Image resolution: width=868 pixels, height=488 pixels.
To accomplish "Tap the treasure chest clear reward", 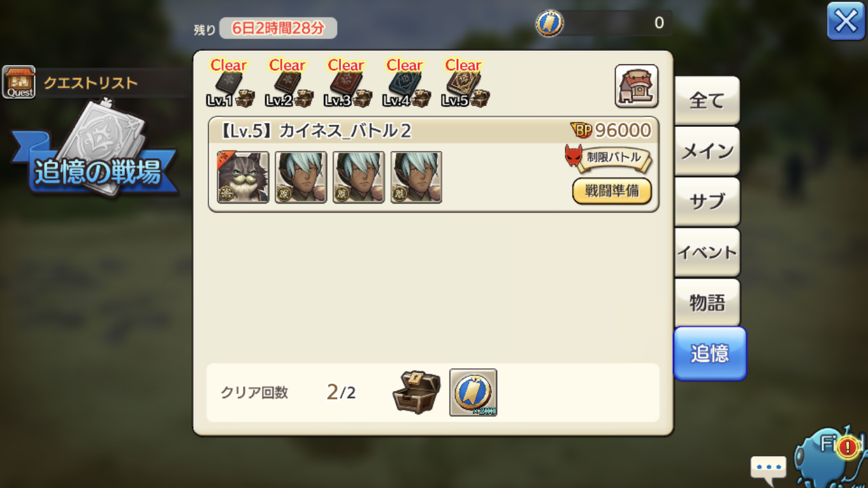I will [416, 392].
